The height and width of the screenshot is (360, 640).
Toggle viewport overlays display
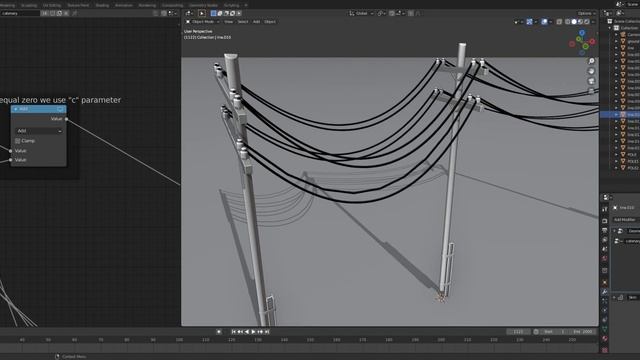544,22
